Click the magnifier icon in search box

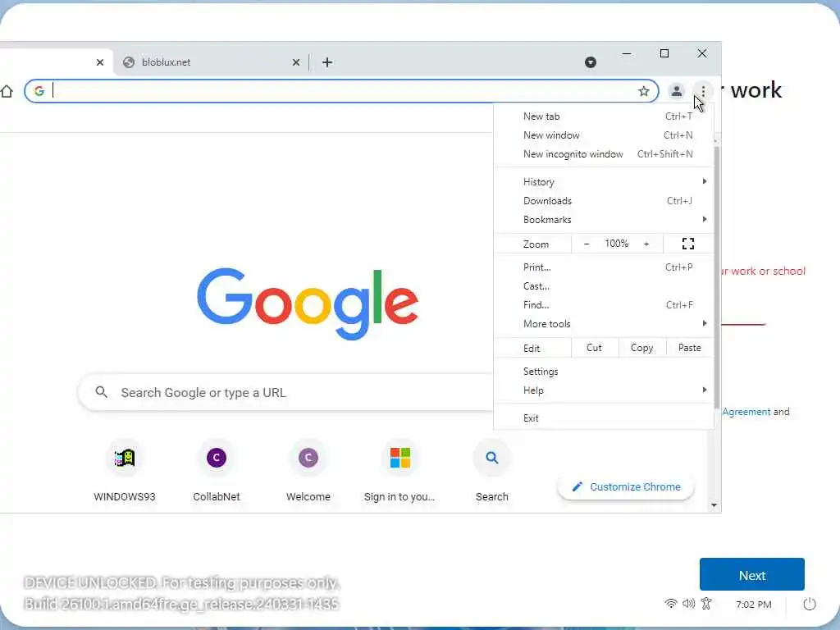tap(101, 392)
